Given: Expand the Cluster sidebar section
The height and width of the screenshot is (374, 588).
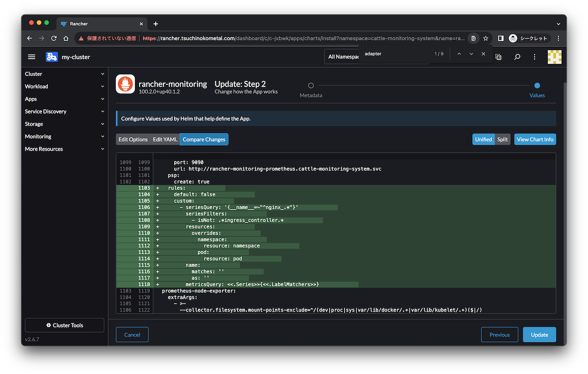Looking at the screenshot, I should [65, 74].
